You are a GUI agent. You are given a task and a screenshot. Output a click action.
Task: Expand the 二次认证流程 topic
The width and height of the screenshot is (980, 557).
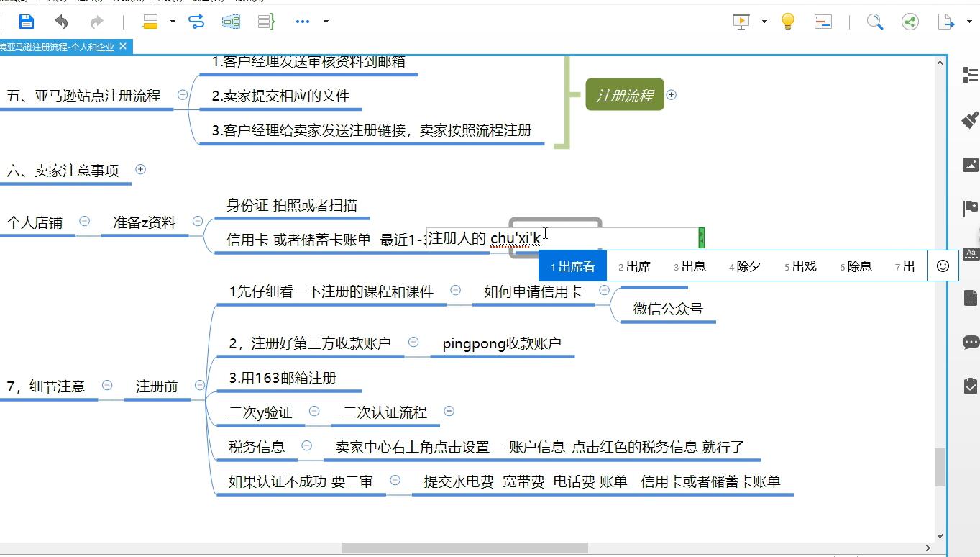tap(449, 411)
